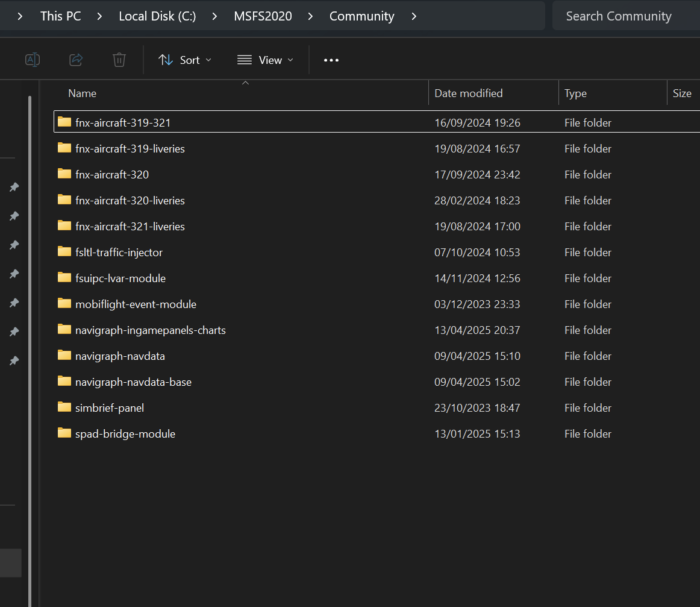Select the spad-bridge-module folder icon
700x607 pixels.
point(64,433)
